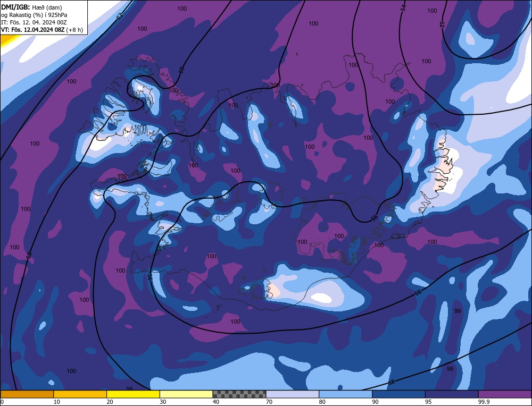Click the title line 'DMI/IGB: Hæð (dam)'
This screenshot has height=406, width=532.
click(x=31, y=7)
